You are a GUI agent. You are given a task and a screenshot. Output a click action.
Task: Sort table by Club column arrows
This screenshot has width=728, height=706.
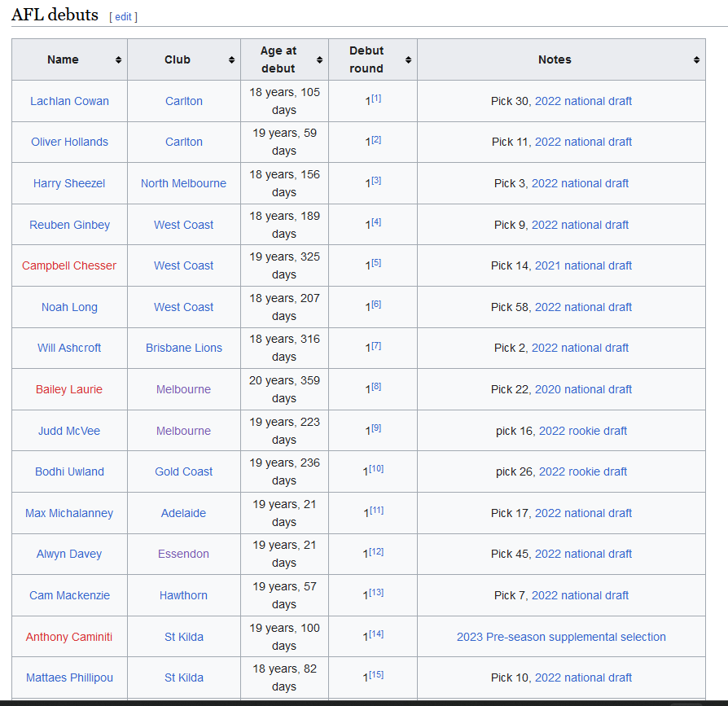[x=231, y=60]
